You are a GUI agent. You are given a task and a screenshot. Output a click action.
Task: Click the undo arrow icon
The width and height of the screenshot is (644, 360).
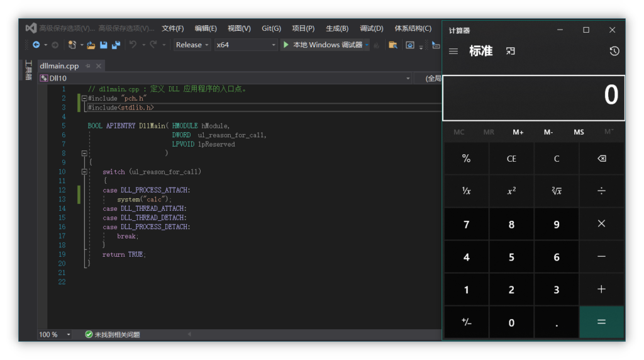pos(133,45)
